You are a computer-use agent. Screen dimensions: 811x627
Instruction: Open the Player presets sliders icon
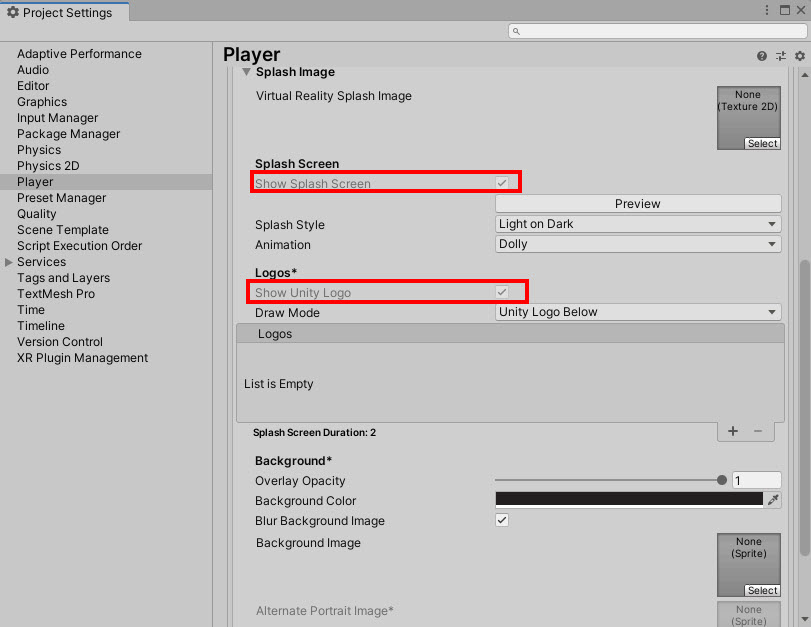coord(780,56)
